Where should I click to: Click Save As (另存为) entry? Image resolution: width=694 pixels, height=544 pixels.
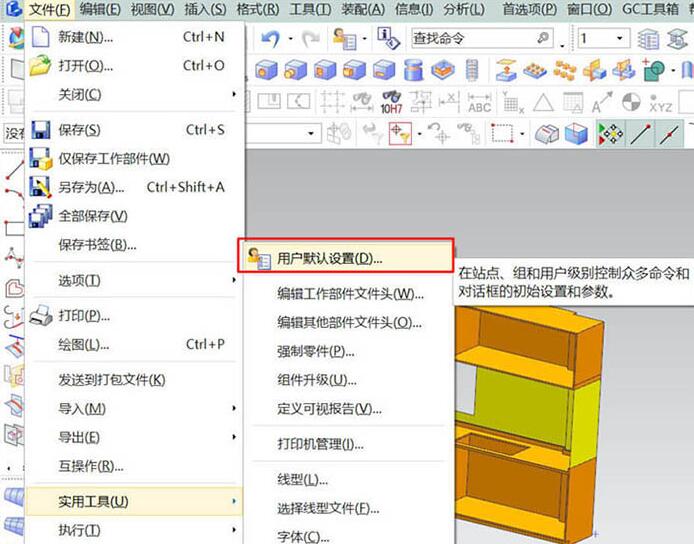(x=91, y=187)
